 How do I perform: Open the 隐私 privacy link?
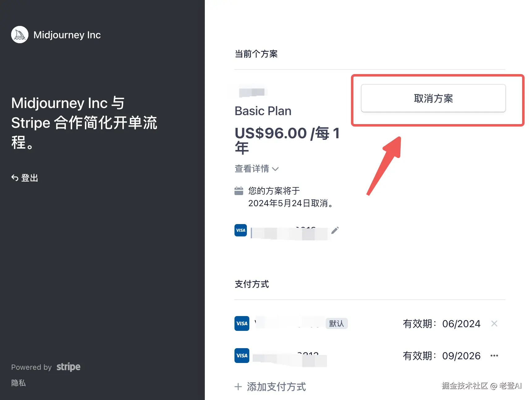(x=19, y=383)
